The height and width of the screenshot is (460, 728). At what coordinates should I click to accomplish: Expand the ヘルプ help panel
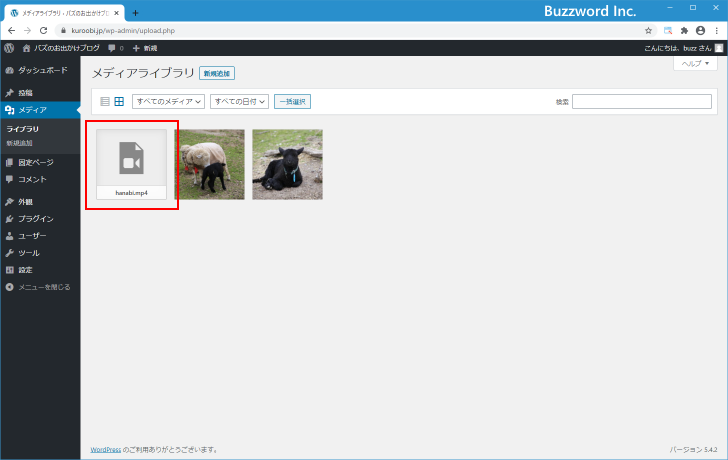[x=695, y=63]
